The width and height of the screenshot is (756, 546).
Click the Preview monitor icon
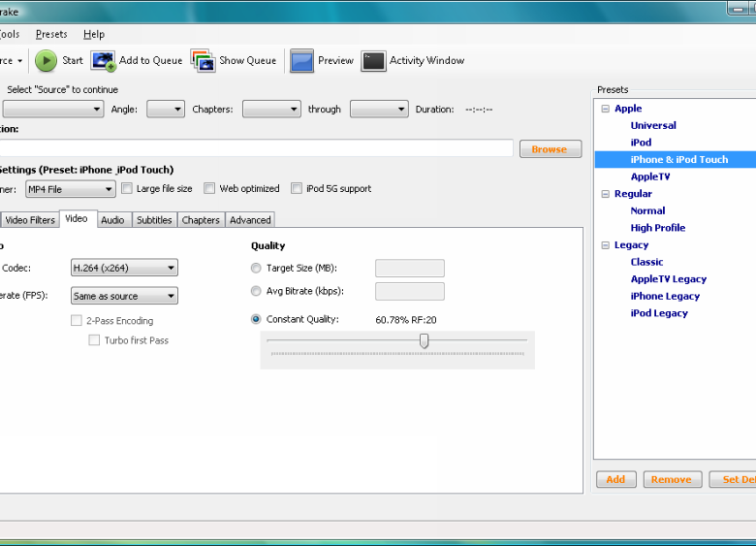301,60
